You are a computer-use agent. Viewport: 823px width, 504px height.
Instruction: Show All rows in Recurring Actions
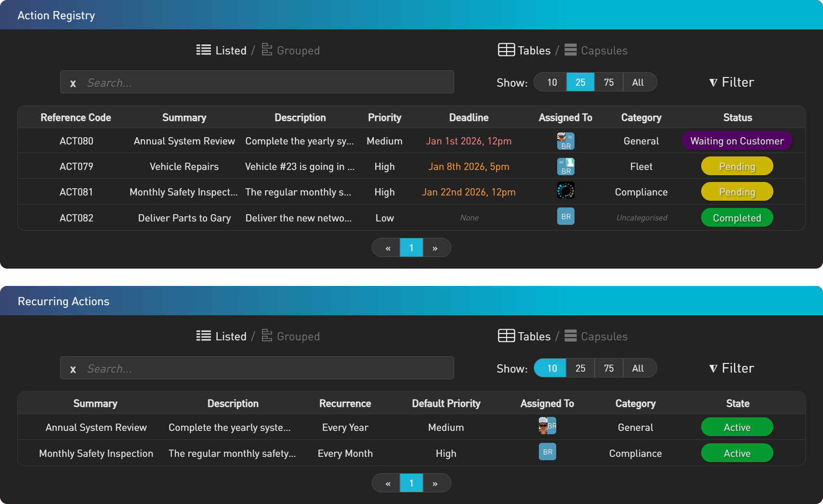coord(638,368)
